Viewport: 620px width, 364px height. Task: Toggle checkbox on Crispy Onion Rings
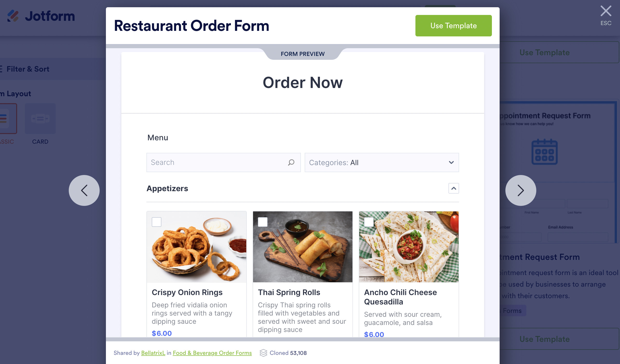pos(157,222)
